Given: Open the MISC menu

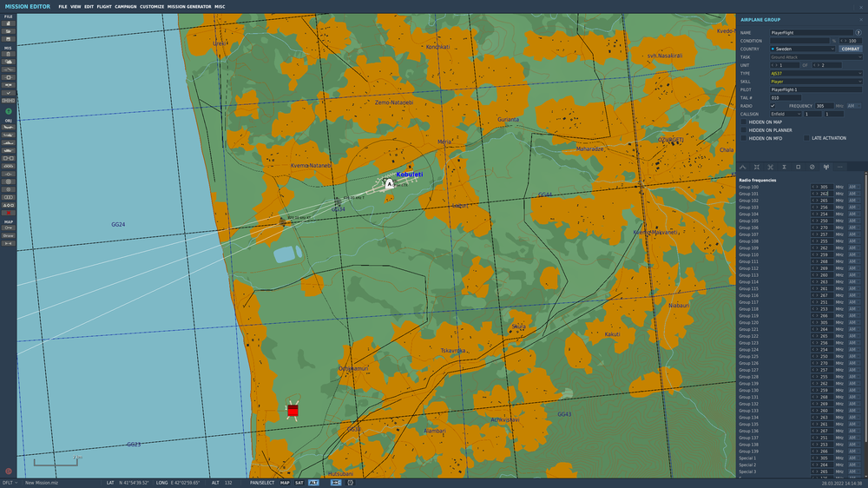Looking at the screenshot, I should [x=220, y=7].
